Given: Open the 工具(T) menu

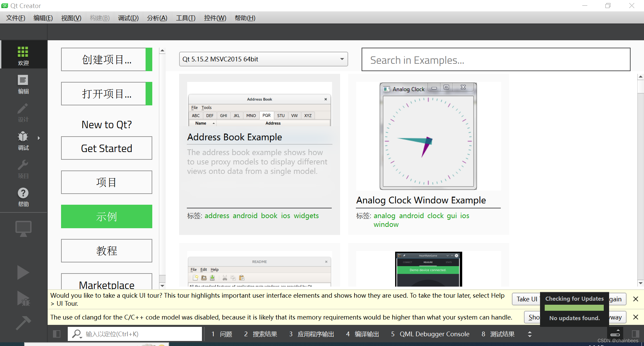Looking at the screenshot, I should point(185,18).
